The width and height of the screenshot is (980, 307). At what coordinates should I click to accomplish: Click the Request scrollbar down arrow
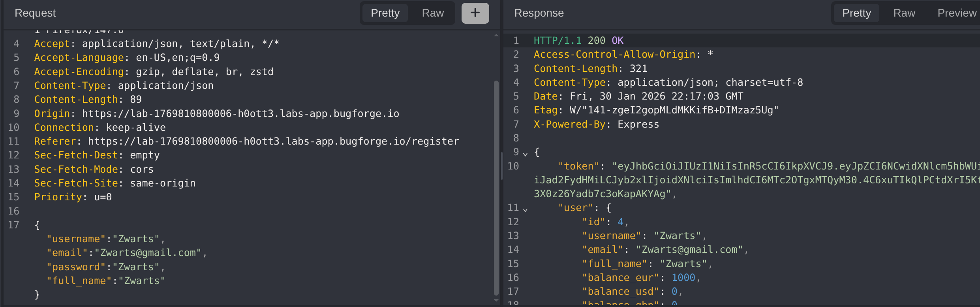point(496,301)
